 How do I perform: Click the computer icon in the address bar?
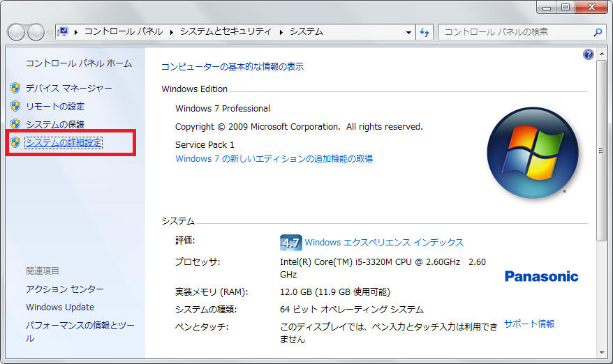(x=64, y=31)
